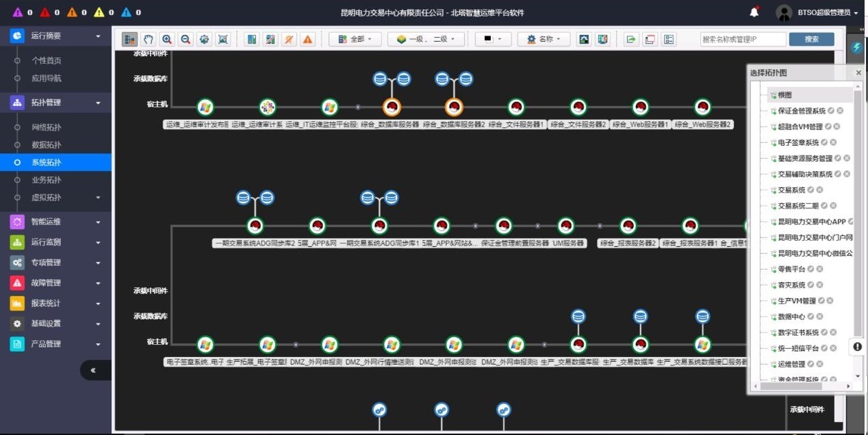
Task: Expand the 智能运维 sidebar menu
Action: 55,222
